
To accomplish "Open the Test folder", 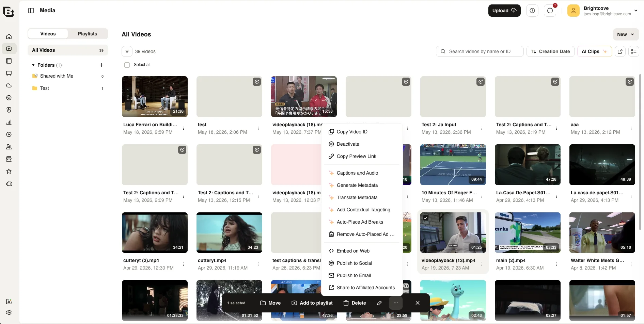I will click(68, 88).
